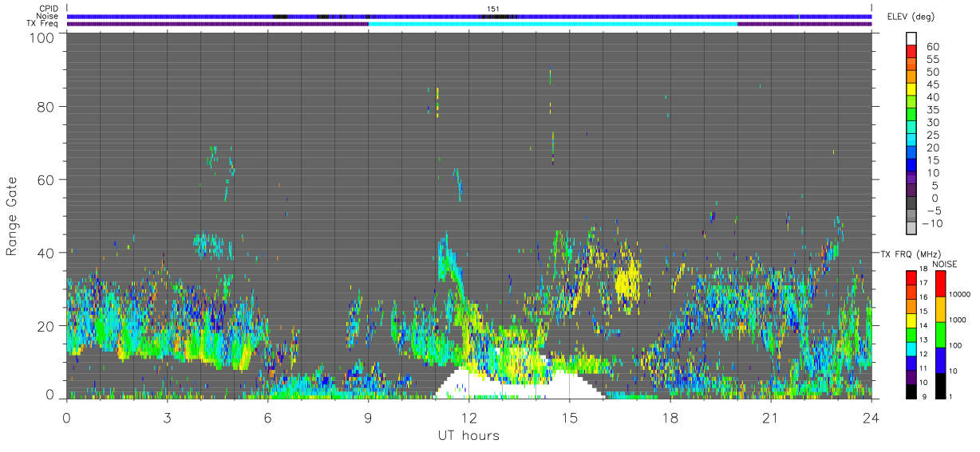The width and height of the screenshot is (980, 452).
Task: Click the TX FRQ legend label '17'
Action: (924, 283)
